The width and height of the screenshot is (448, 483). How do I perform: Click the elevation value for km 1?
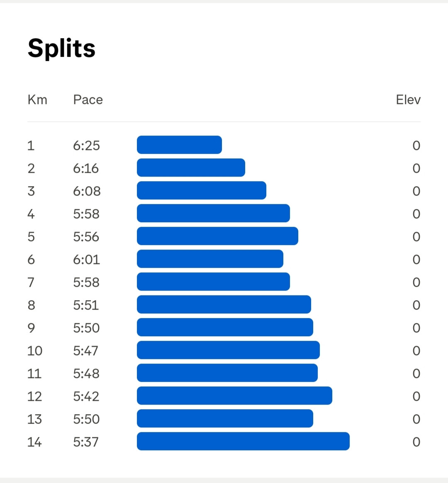[x=416, y=146]
